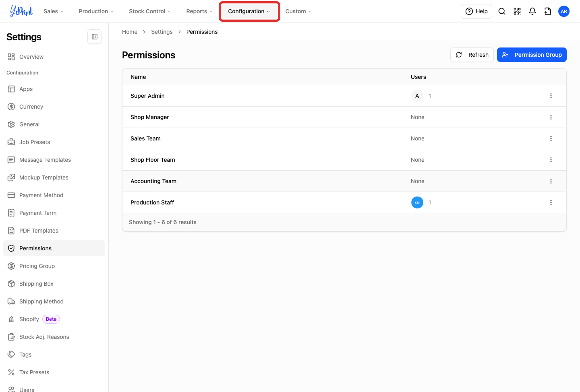Click the Permissions shield icon

pos(11,248)
